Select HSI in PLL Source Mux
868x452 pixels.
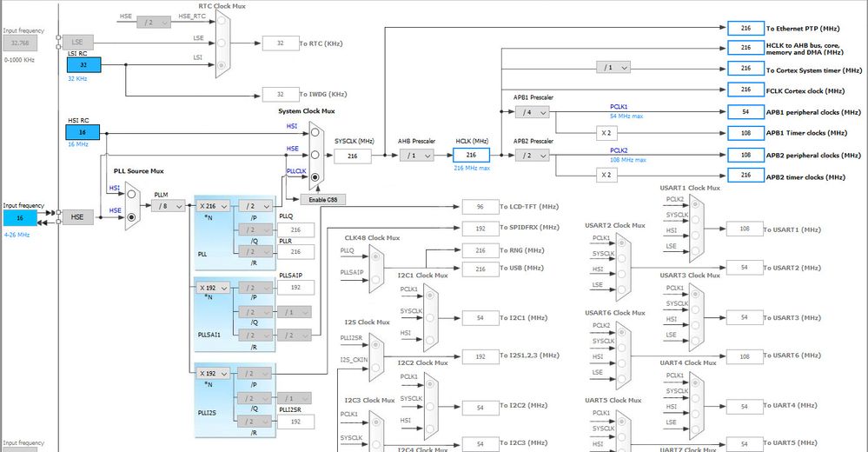pyautogui.click(x=131, y=194)
